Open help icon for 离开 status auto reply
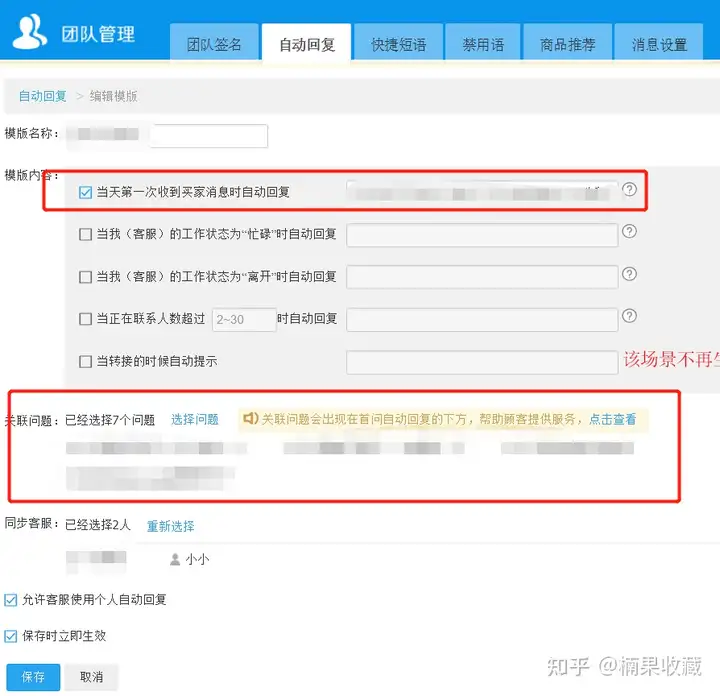720x696 pixels. point(629,274)
